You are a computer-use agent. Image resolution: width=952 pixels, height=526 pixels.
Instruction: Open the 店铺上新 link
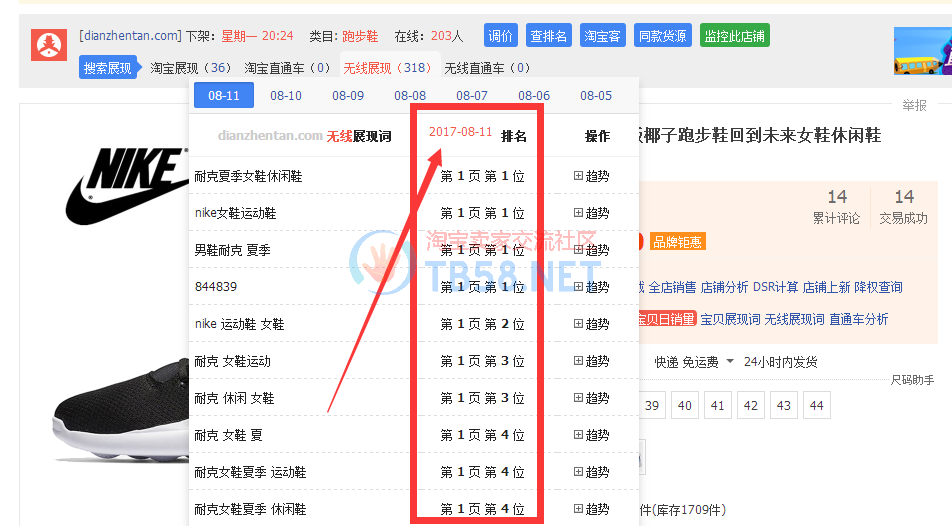click(x=826, y=287)
